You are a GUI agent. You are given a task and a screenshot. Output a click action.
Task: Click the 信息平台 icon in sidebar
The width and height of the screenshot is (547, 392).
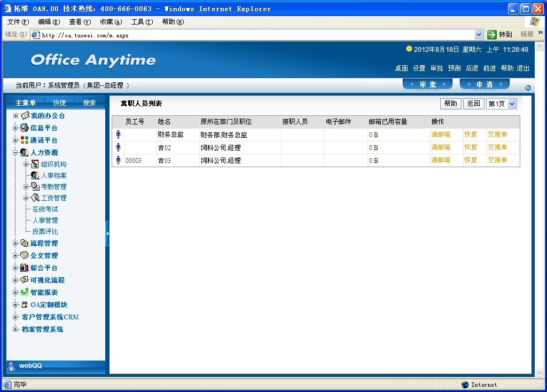click(x=25, y=128)
